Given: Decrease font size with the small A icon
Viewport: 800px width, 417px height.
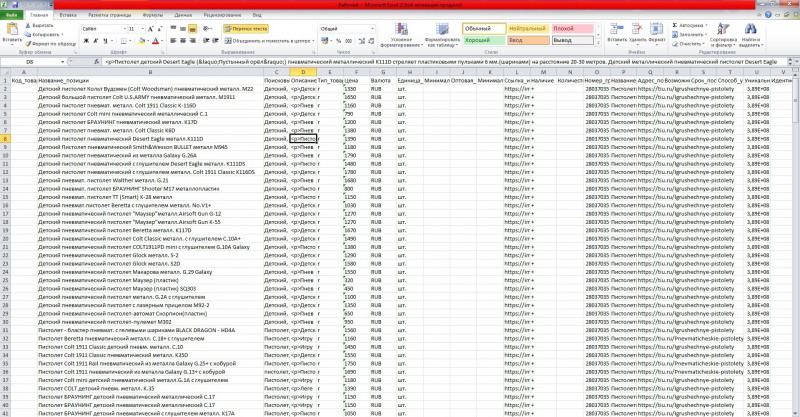Looking at the screenshot, I should click(160, 29).
